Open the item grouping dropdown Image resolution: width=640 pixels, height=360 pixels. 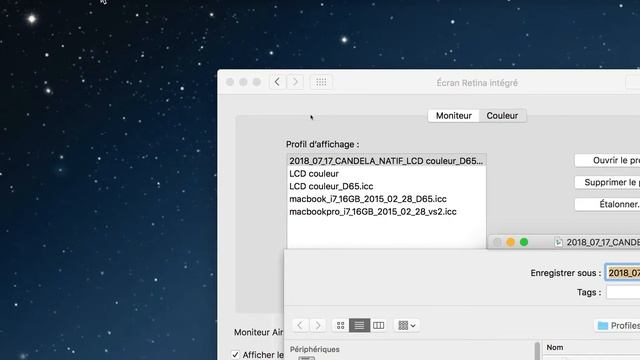407,325
